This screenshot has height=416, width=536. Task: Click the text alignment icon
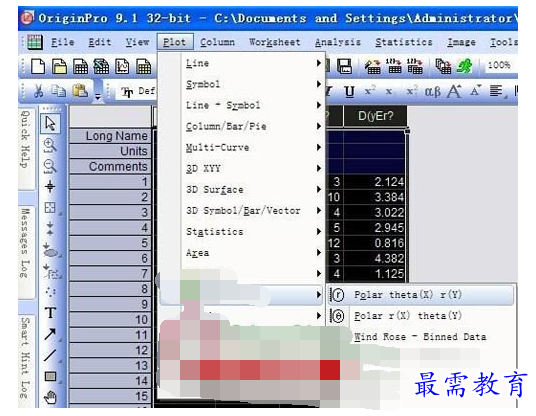pyautogui.click(x=497, y=91)
